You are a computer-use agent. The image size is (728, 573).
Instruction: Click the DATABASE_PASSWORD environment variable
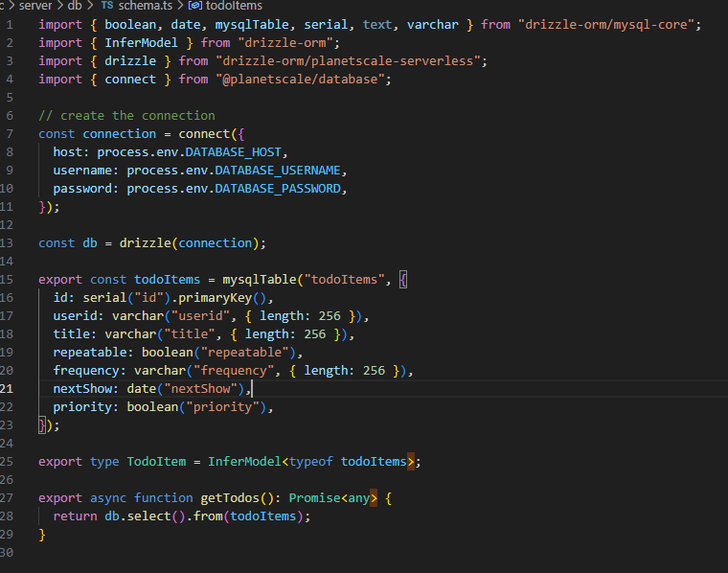coord(277,188)
